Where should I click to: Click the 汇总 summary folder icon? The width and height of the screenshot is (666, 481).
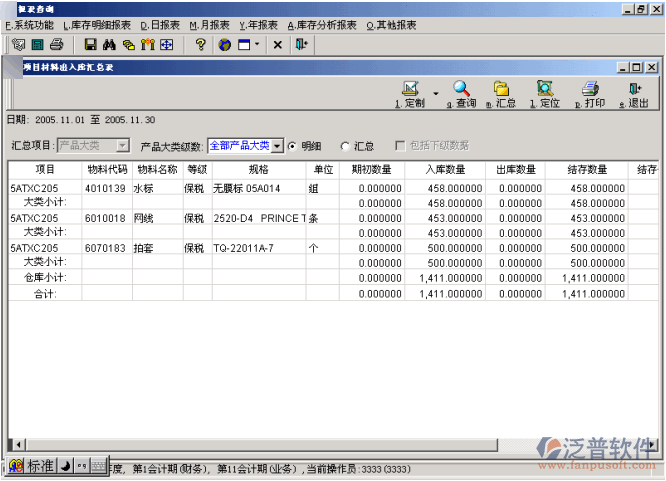[x=501, y=90]
